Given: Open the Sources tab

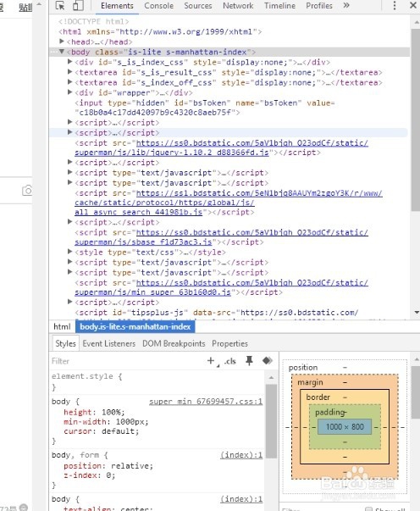Looking at the screenshot, I should 198,6.
